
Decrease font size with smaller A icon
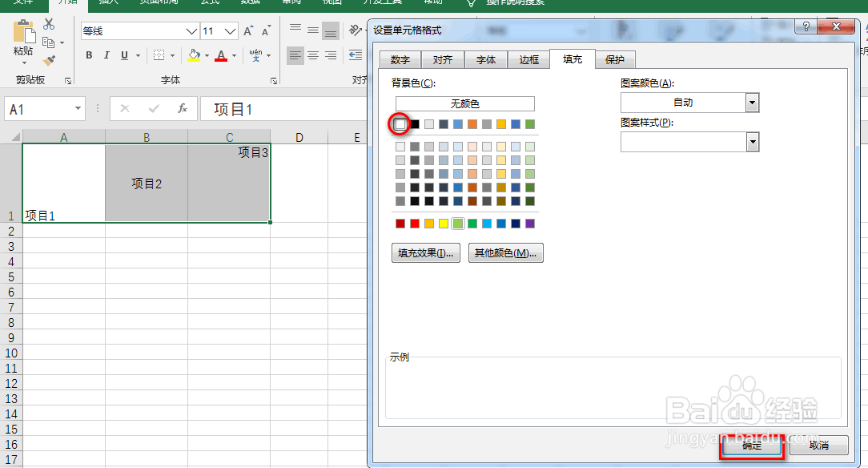267,31
